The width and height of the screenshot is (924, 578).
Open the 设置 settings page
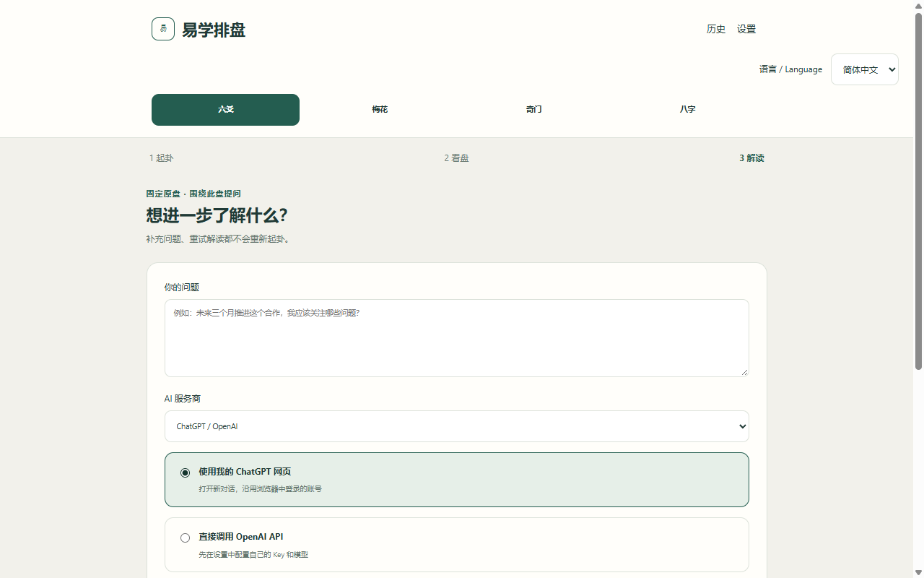[746, 29]
